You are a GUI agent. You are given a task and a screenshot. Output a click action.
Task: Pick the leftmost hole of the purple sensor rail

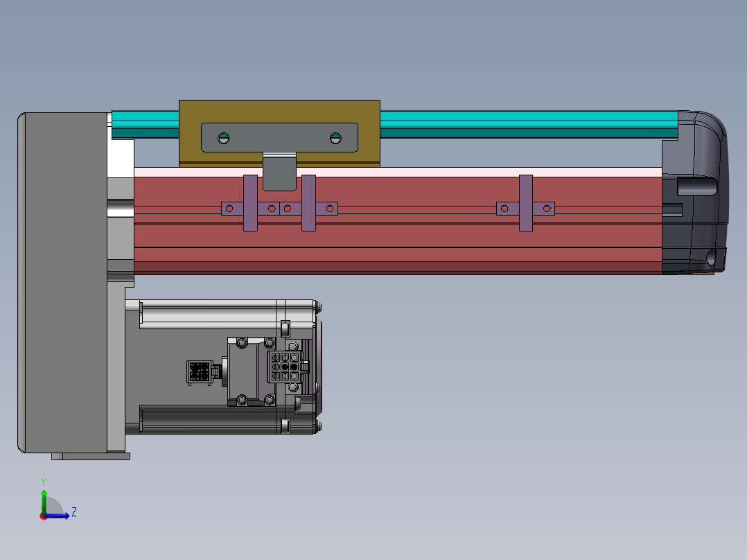(229, 209)
